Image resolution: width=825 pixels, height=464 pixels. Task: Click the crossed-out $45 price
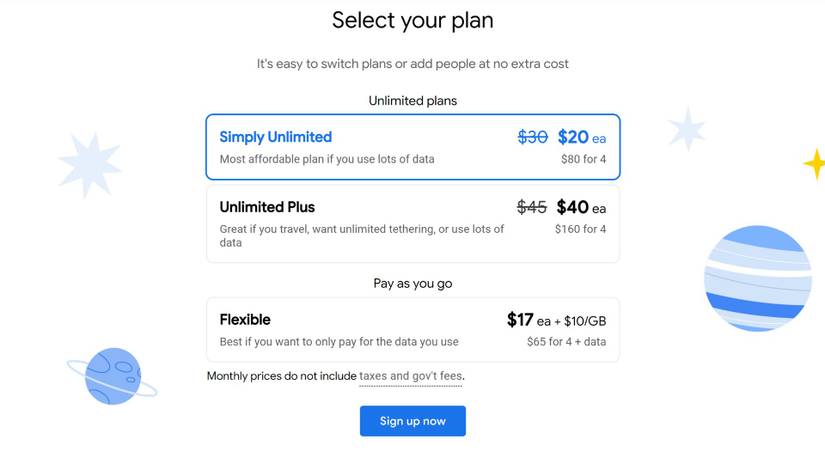[531, 207]
